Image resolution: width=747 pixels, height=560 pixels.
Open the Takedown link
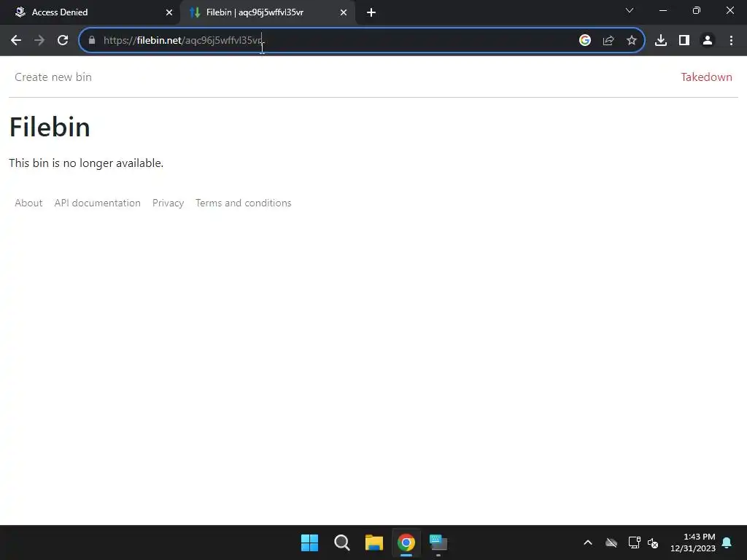coord(706,77)
